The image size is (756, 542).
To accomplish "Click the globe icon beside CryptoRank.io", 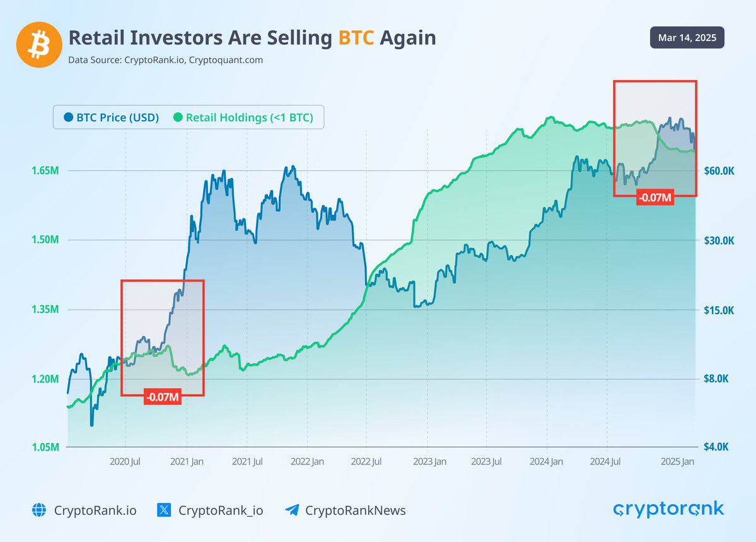I will coord(39,510).
